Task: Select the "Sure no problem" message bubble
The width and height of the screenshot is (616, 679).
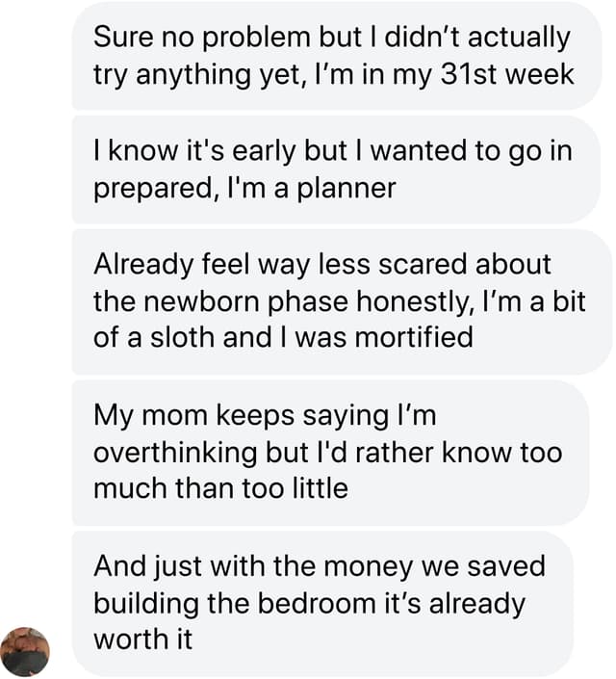Action: coord(337,55)
